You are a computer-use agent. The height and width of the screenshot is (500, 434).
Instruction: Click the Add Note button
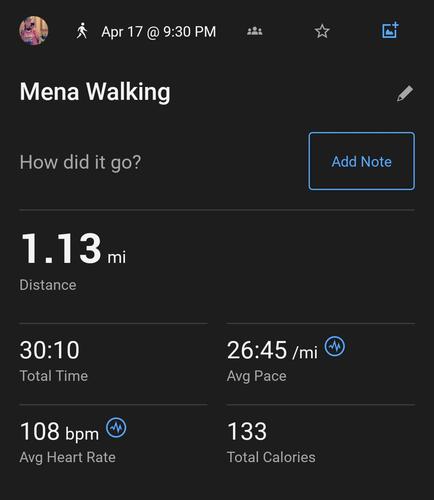[x=362, y=161]
